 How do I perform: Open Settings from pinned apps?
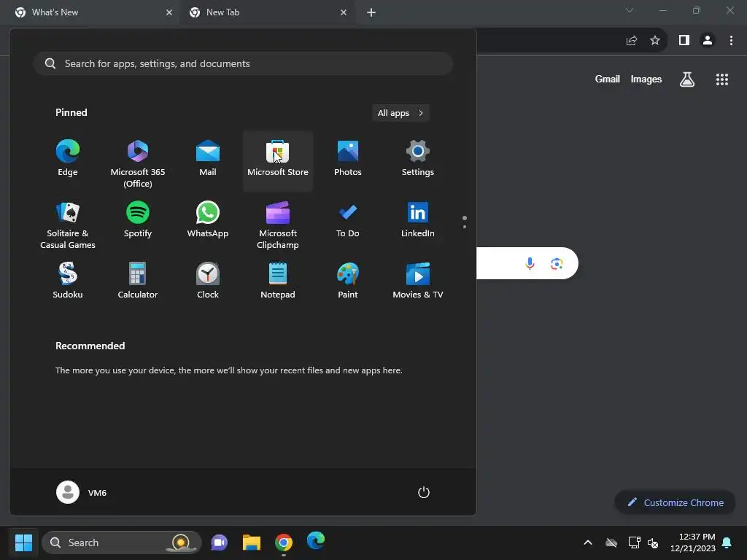click(418, 159)
